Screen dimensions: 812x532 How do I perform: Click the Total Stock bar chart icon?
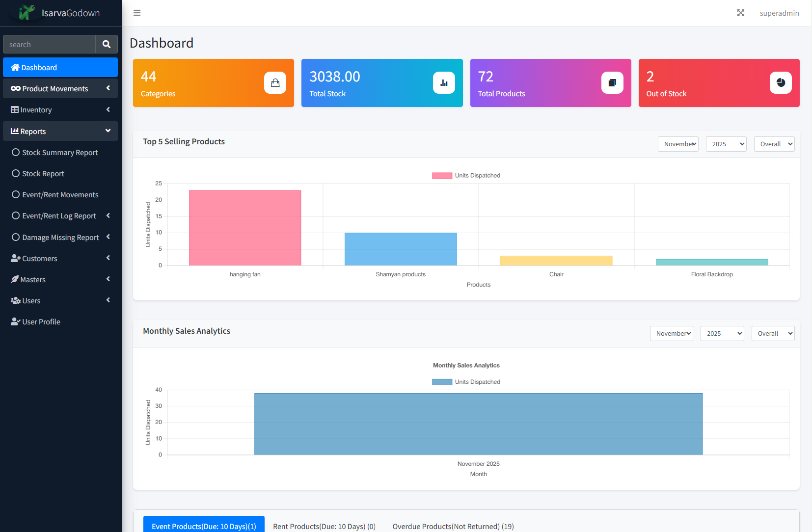tap(444, 83)
